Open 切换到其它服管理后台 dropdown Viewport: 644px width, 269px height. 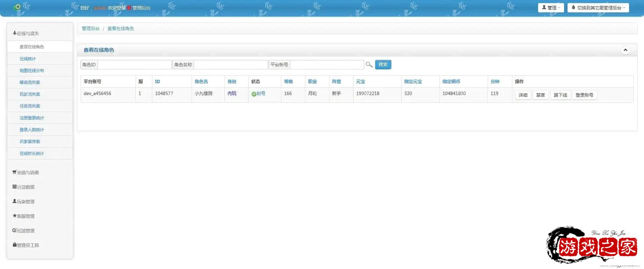click(x=598, y=8)
